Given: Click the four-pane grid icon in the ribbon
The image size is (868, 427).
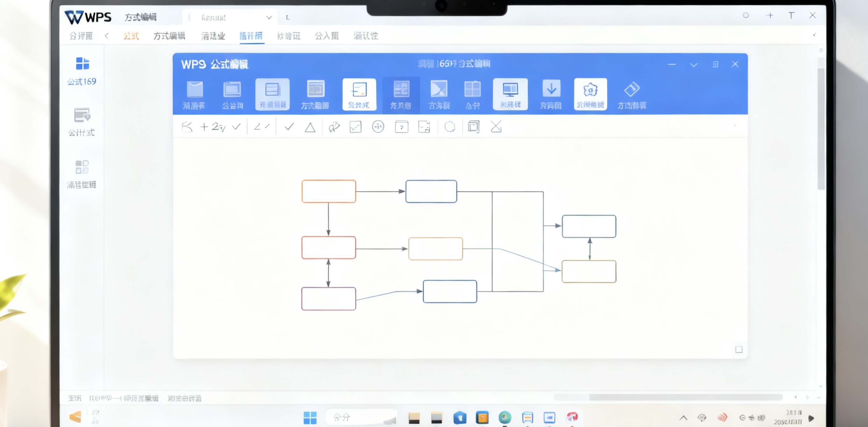Looking at the screenshot, I should (x=472, y=90).
